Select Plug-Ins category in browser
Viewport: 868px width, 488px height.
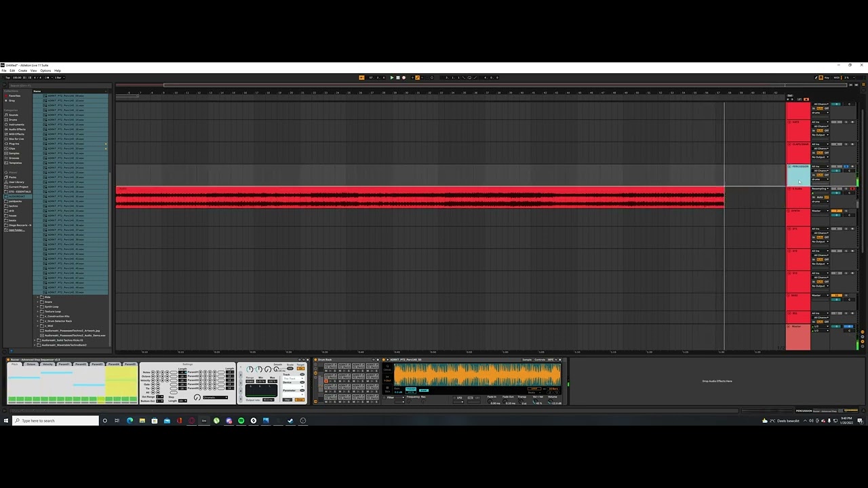(14, 144)
